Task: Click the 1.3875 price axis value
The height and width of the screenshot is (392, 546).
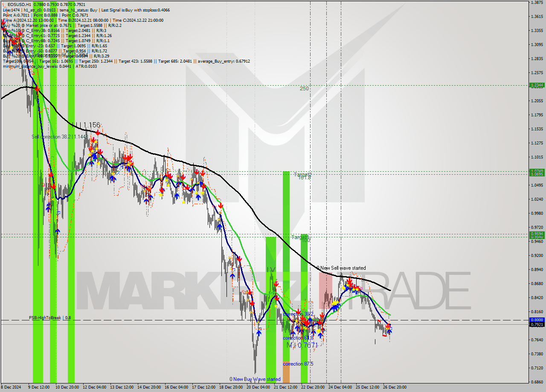Action: 537,3
